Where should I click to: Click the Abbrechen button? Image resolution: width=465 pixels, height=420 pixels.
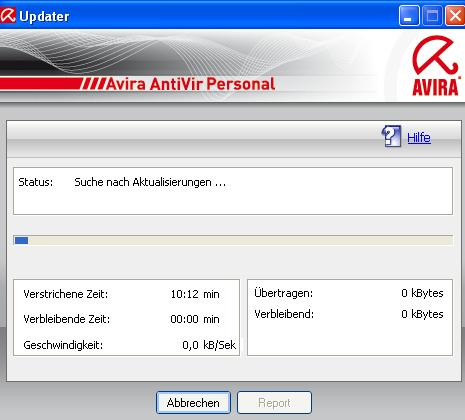193,403
